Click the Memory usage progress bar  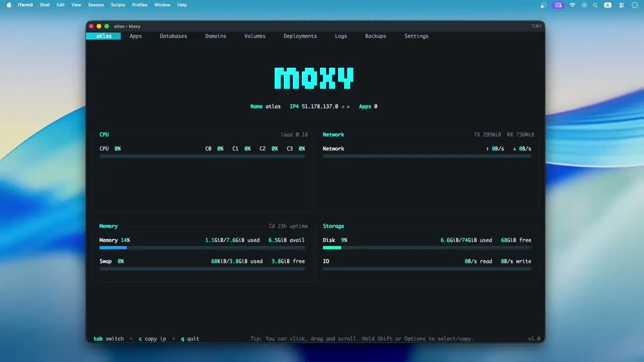pos(202,248)
